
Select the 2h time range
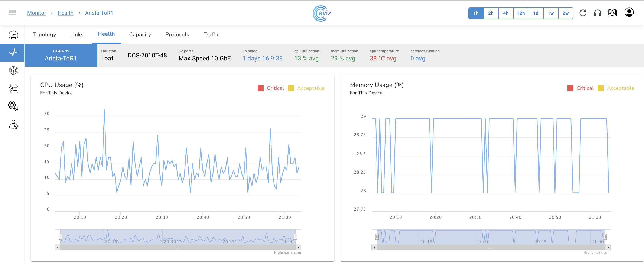(x=491, y=13)
